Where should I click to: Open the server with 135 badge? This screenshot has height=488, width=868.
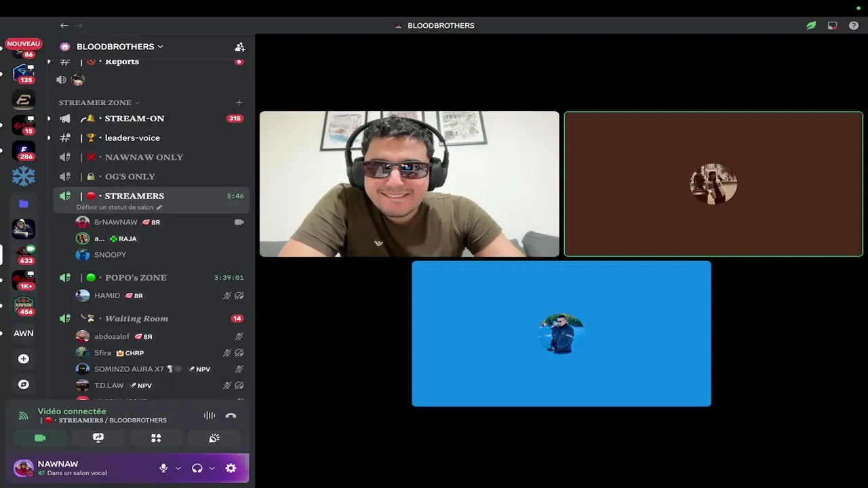click(x=24, y=73)
